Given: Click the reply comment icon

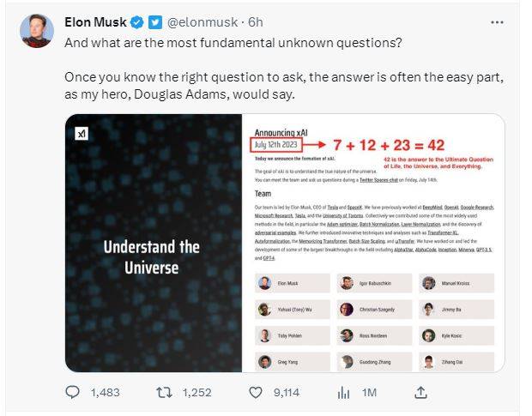Looking at the screenshot, I should (x=74, y=392).
